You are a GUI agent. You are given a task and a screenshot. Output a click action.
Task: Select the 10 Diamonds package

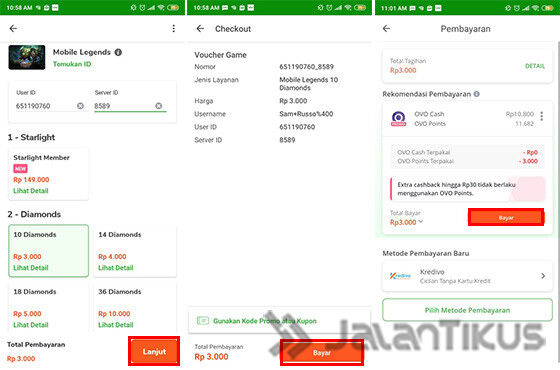click(x=49, y=251)
